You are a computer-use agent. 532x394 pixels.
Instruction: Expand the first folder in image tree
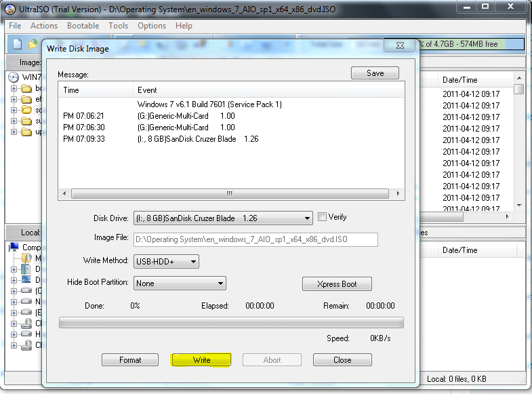14,89
